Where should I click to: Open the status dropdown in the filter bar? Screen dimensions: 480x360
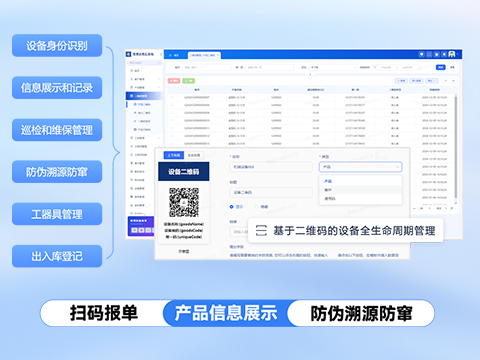[x=333, y=67]
